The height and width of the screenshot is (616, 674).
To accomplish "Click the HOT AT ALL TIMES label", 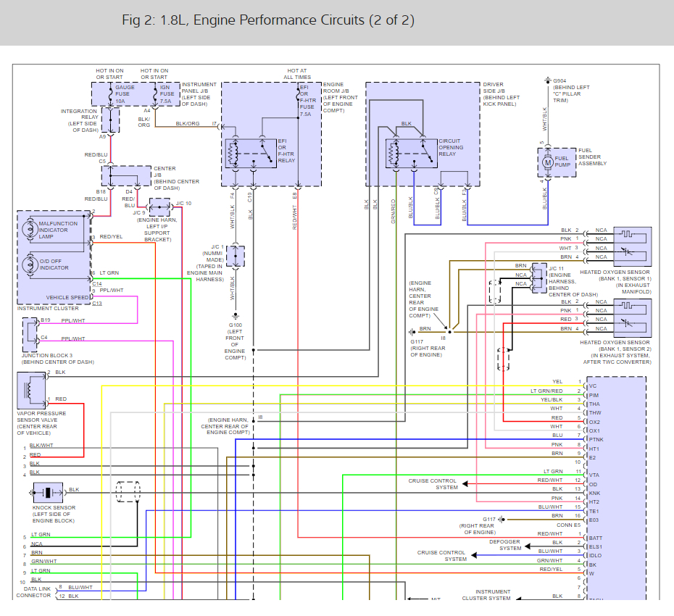I will point(297,74).
